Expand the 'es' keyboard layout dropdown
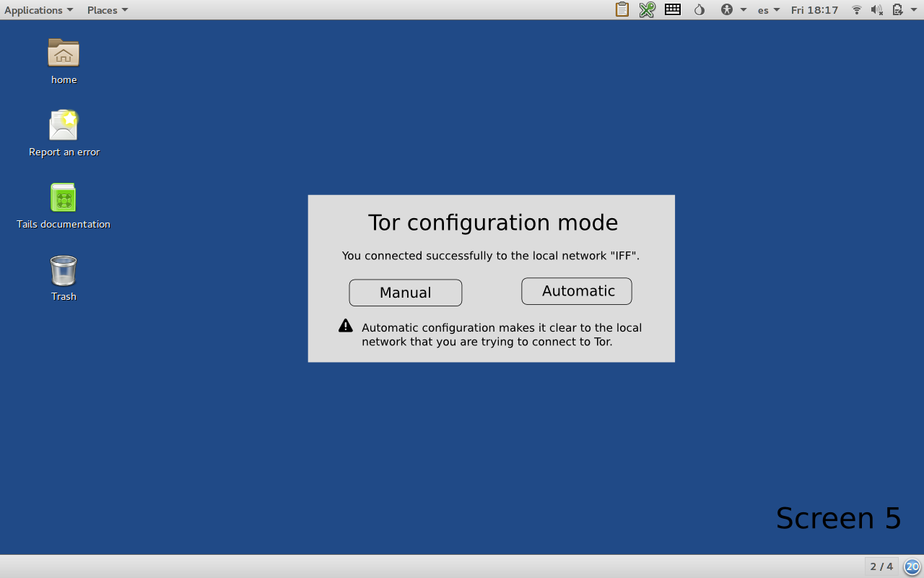This screenshot has height=578, width=924. point(768,9)
